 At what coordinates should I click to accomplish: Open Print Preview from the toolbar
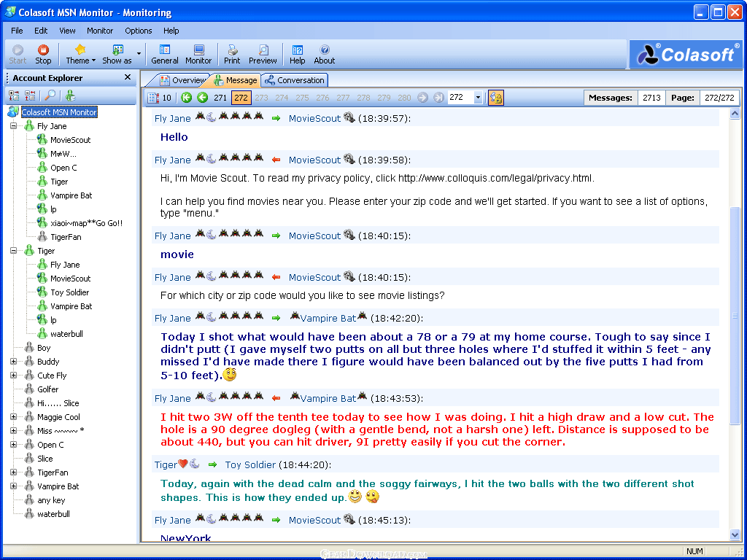tap(263, 54)
